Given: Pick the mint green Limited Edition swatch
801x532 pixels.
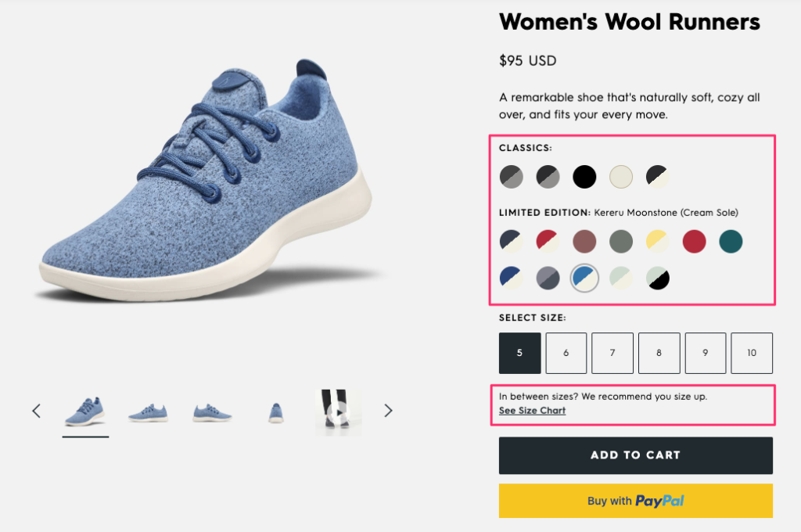Looking at the screenshot, I should coord(621,278).
